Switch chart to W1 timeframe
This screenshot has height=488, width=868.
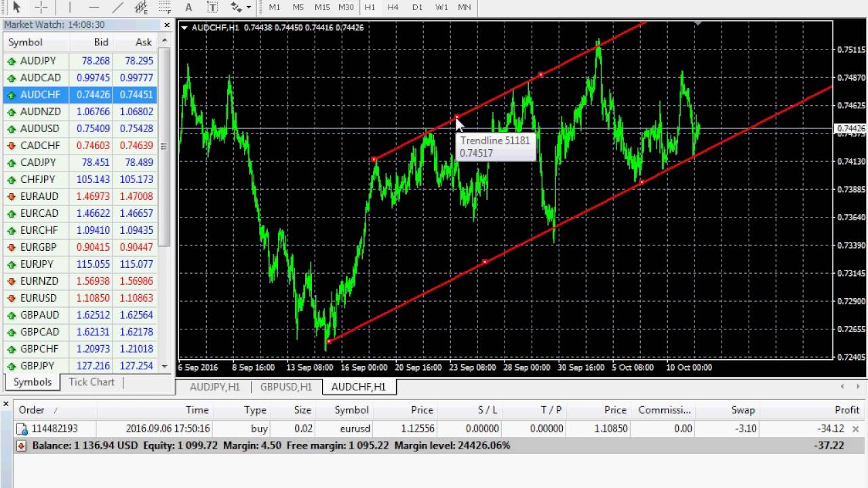[441, 7]
